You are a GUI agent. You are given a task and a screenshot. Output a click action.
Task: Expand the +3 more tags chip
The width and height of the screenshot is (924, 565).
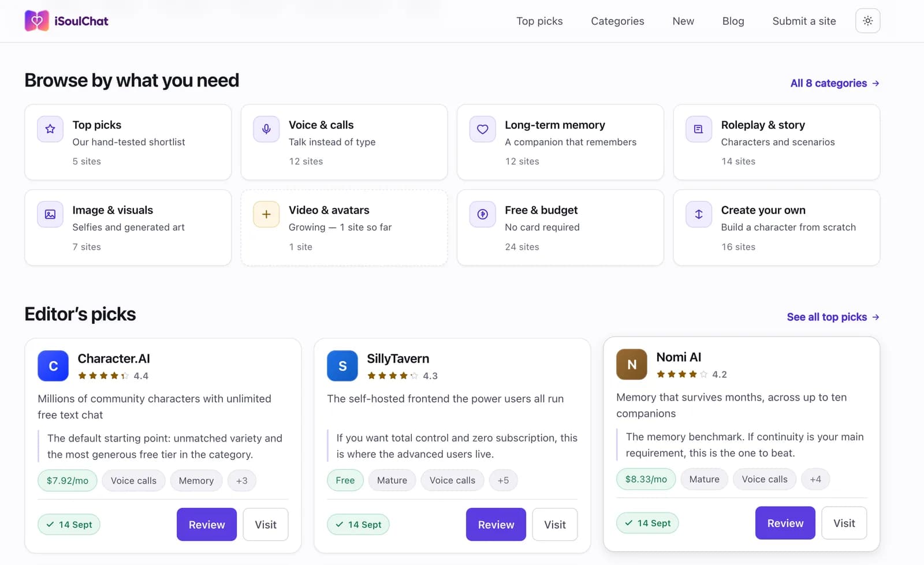pos(241,481)
